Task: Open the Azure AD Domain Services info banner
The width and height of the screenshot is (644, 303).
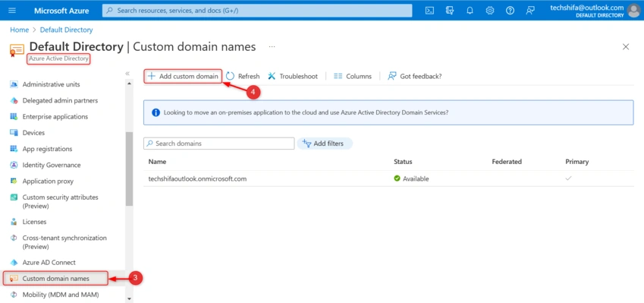Action: tap(388, 112)
